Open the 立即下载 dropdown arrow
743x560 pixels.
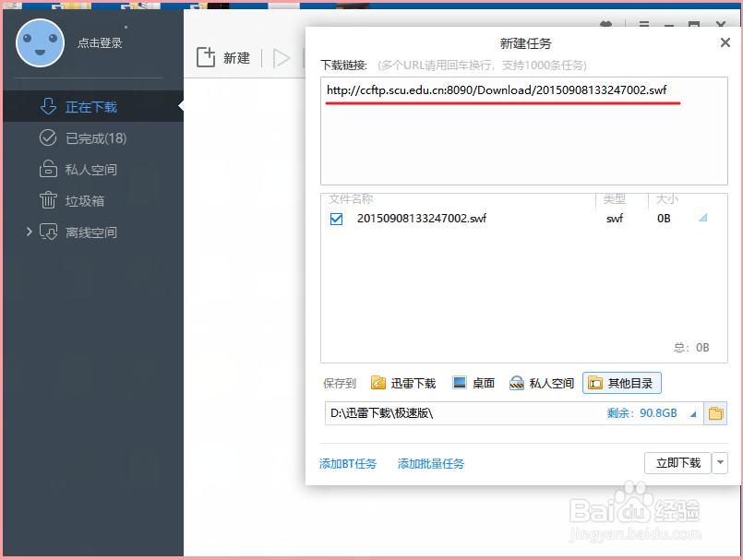(720, 463)
